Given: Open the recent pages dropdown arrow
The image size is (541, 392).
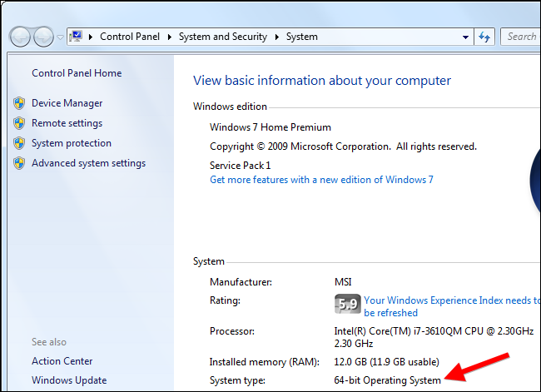Looking at the screenshot, I should (x=60, y=37).
